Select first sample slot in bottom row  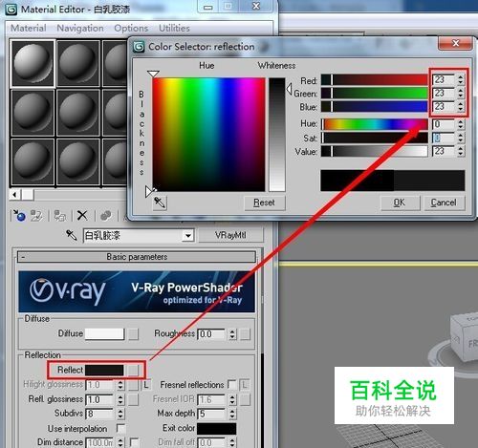tap(33, 161)
